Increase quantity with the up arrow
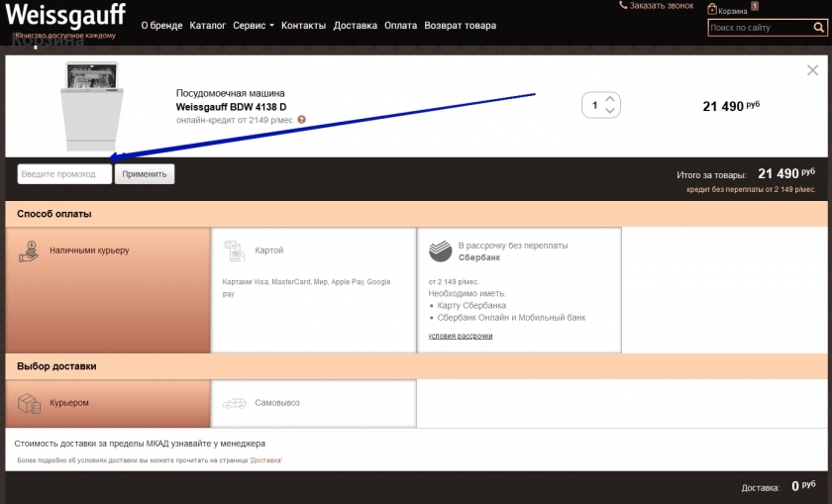 tap(610, 99)
